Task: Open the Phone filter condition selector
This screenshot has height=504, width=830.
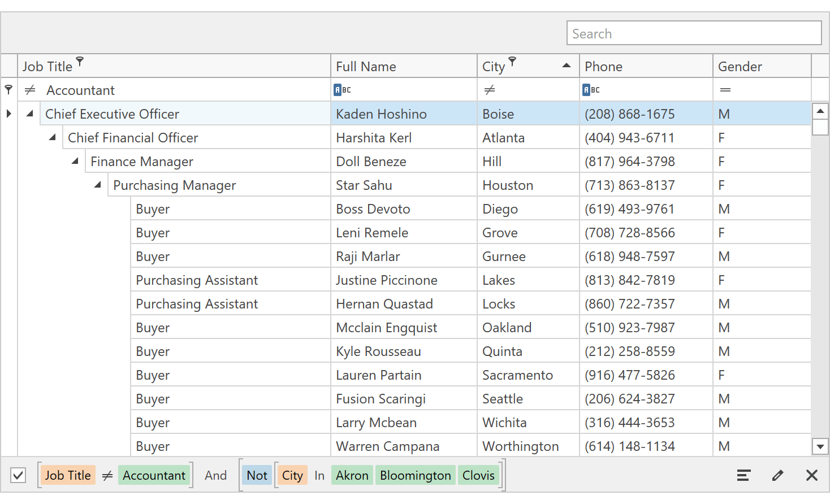Action: pyautogui.click(x=590, y=89)
